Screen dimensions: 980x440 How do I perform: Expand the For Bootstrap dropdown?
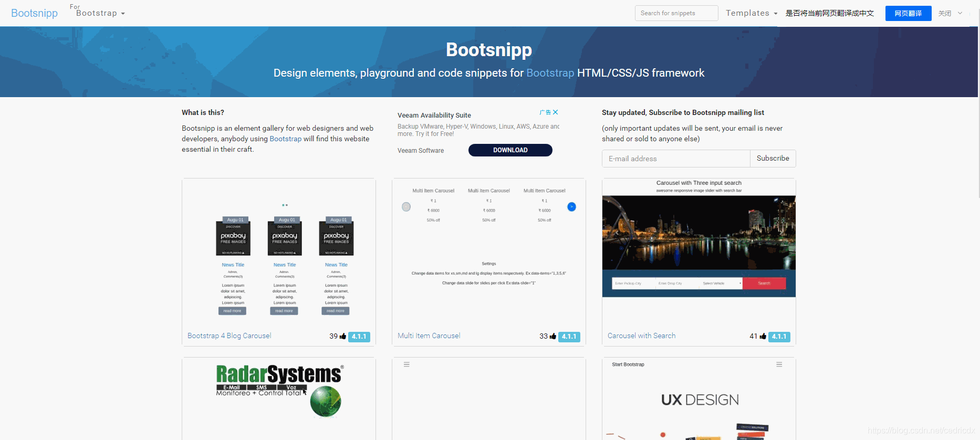[98, 12]
